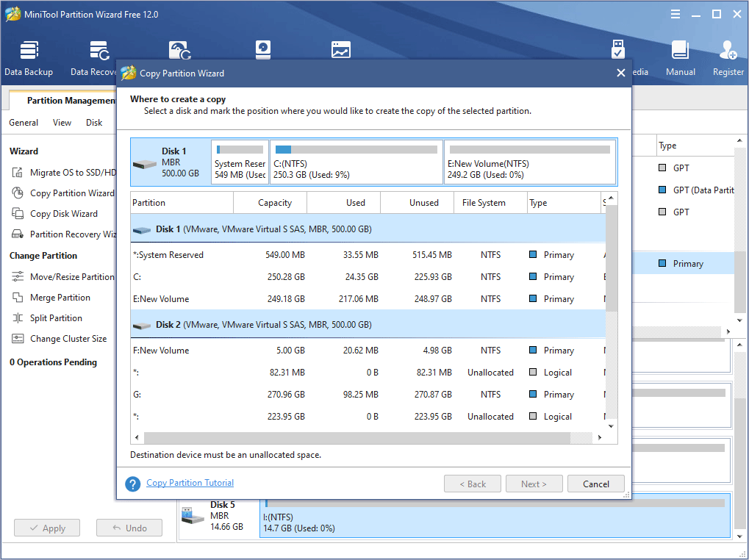Select the I:(NTFS) partition on Disk 5
Image resolution: width=749 pixels, height=560 pixels.
pyautogui.click(x=495, y=516)
